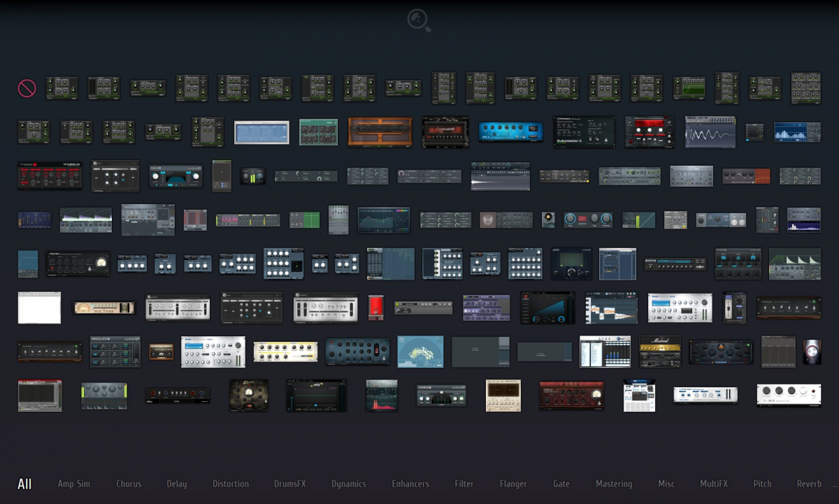Select the Distortion category tab
Viewport: 839px width, 504px height.
coord(231,484)
